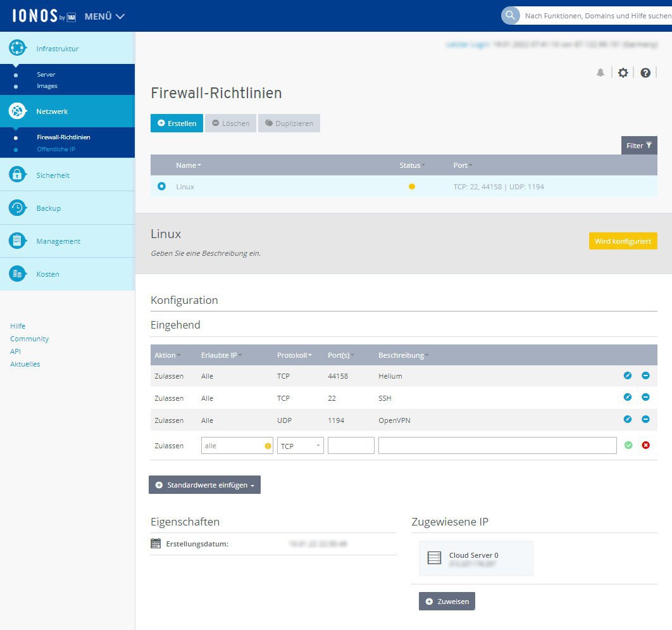Click the Erstellen button

pos(177,123)
